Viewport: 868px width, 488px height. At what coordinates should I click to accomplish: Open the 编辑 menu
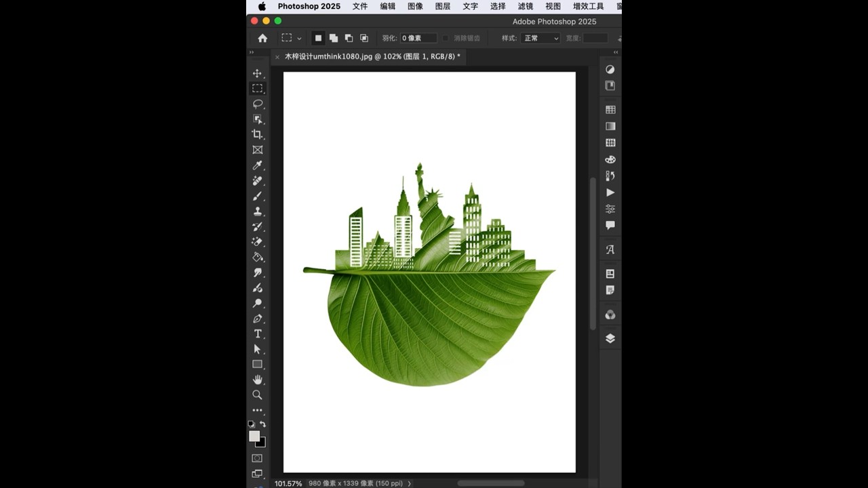388,6
